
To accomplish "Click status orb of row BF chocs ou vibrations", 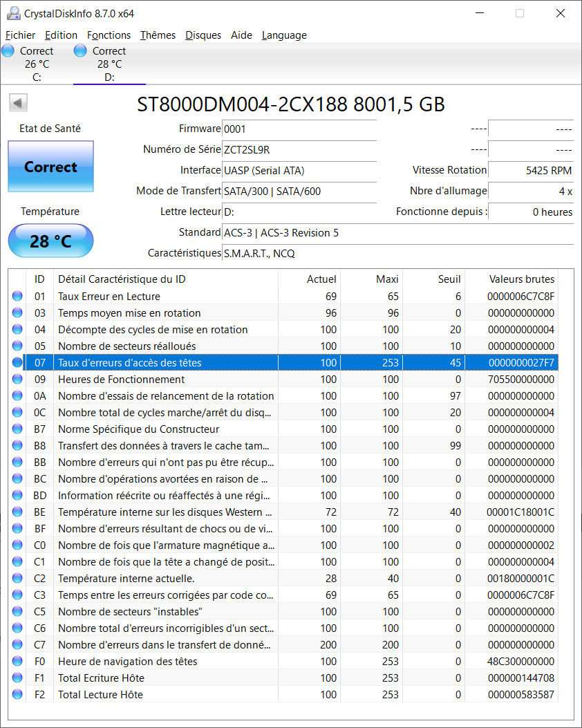I will point(17,528).
